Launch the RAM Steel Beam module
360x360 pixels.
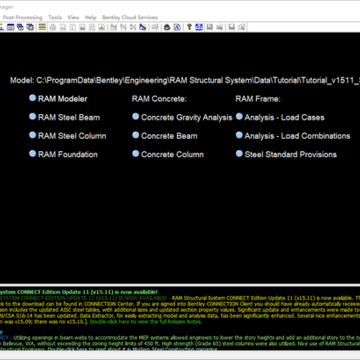tap(65, 117)
